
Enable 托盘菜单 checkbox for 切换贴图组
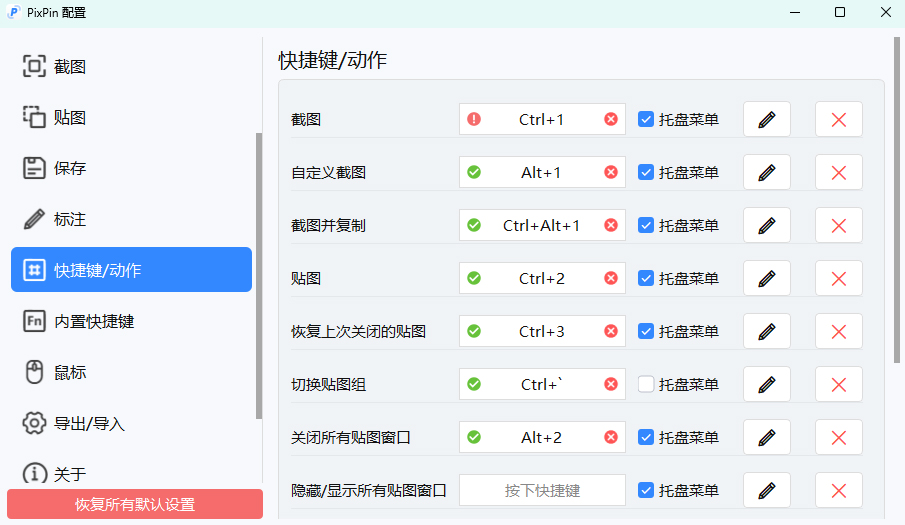click(646, 384)
